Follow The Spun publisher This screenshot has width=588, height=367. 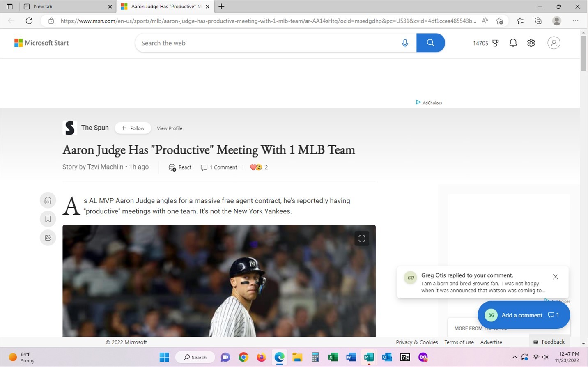[x=133, y=128]
